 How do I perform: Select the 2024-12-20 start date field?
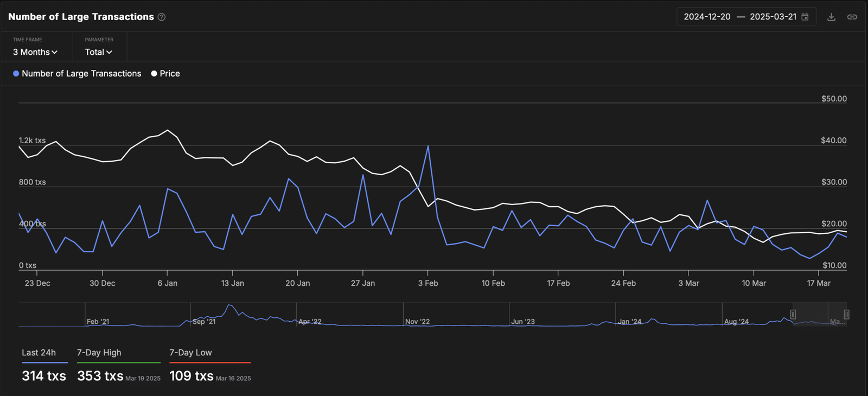click(x=707, y=17)
